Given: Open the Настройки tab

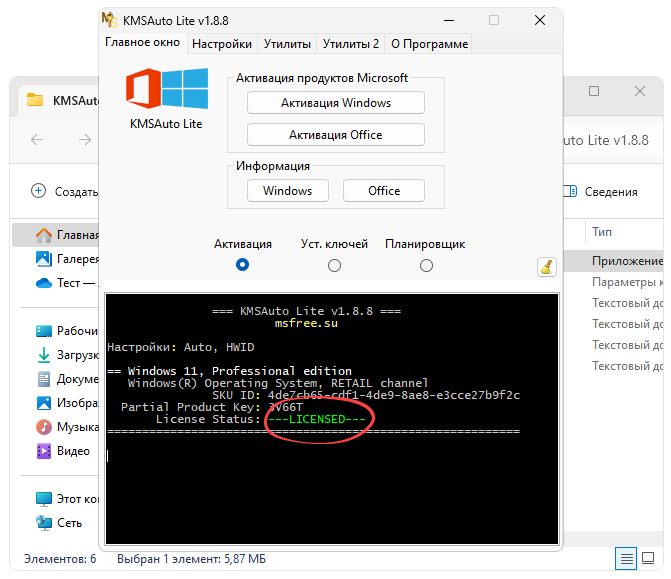Looking at the screenshot, I should click(222, 44).
